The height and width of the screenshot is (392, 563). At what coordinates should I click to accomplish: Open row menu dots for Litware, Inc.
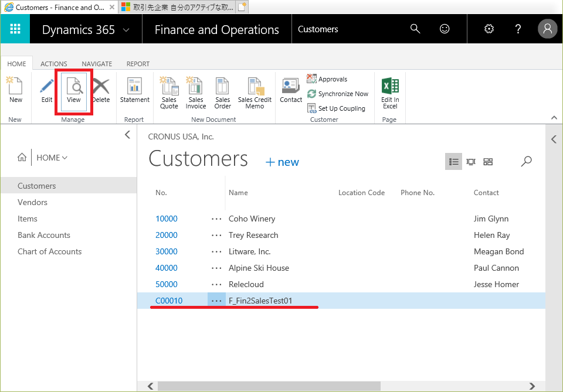[216, 252]
